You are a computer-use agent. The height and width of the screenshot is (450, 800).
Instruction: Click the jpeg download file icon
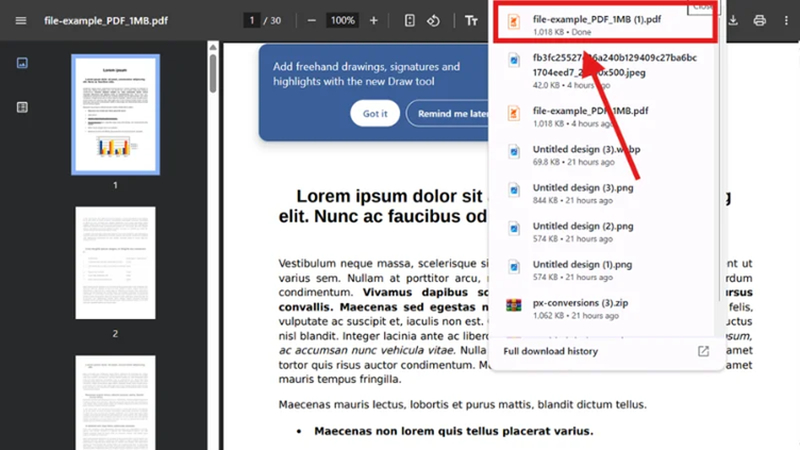coord(514,60)
